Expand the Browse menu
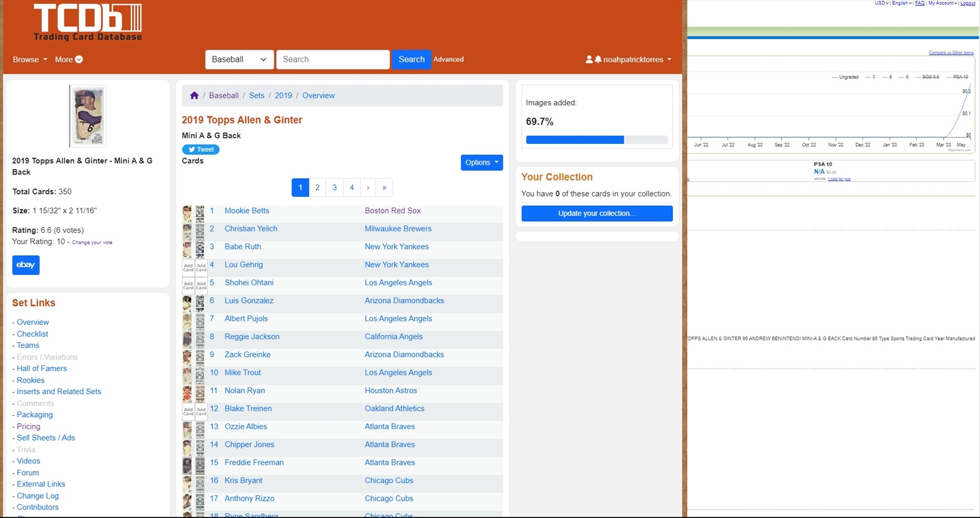The image size is (980, 518). [30, 59]
